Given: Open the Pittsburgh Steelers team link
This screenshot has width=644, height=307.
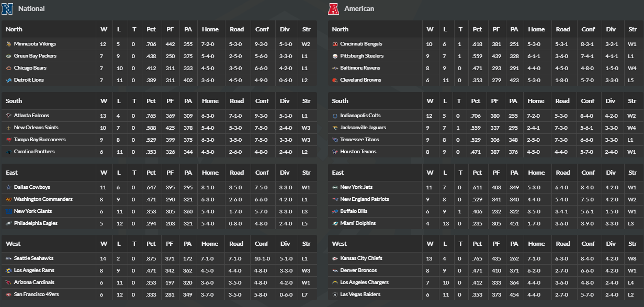Looking at the screenshot, I should [x=362, y=56].
